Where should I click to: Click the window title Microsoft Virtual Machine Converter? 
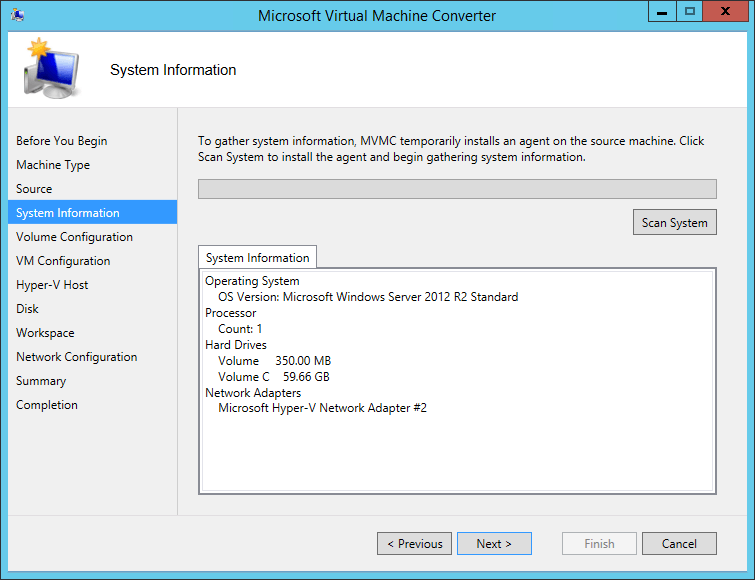coord(377,15)
